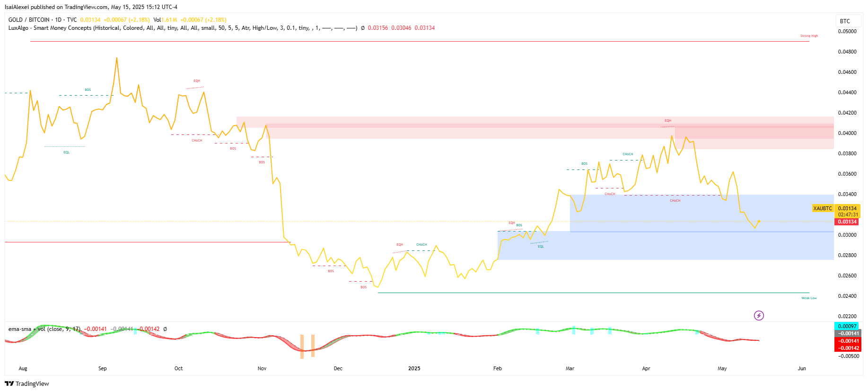Click the 0.03000 price scale level
Screen dimensions: 868x392
847,235
